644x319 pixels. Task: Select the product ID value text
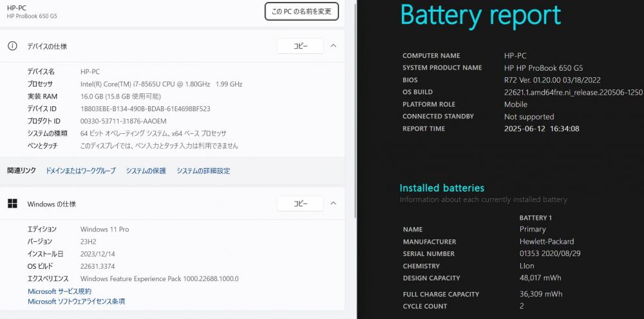click(x=123, y=121)
